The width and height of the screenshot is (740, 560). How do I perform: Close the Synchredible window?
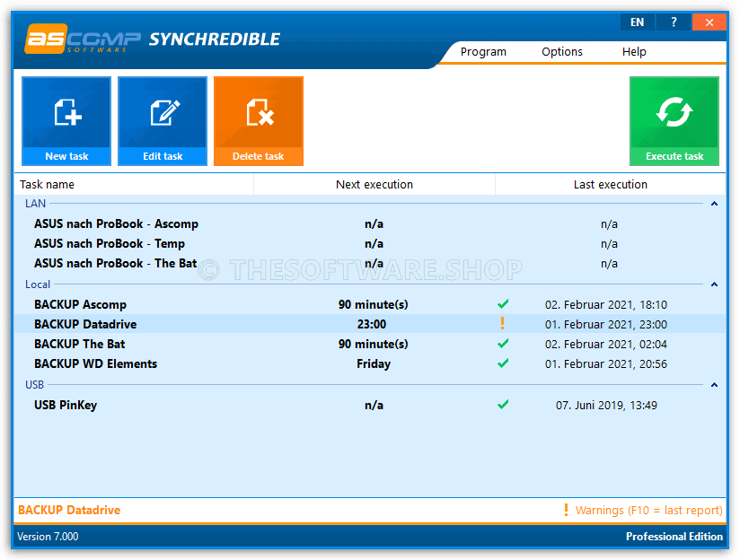[709, 22]
